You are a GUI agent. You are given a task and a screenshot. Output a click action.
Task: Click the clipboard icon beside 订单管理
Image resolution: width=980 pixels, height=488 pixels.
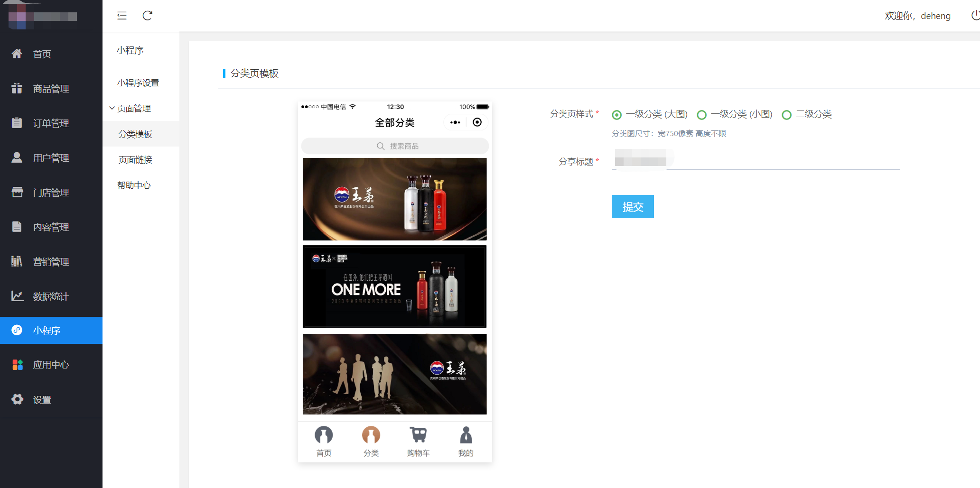[17, 123]
